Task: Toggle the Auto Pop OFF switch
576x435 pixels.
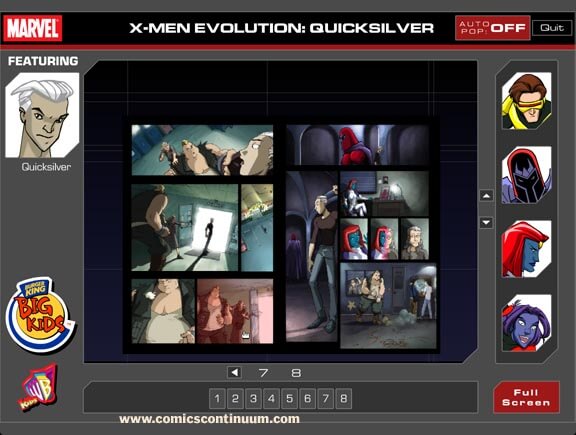Action: 492,28
